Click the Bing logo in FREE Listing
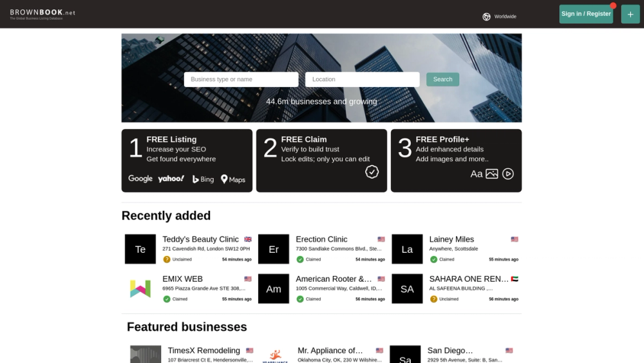The image size is (644, 363). tap(203, 179)
